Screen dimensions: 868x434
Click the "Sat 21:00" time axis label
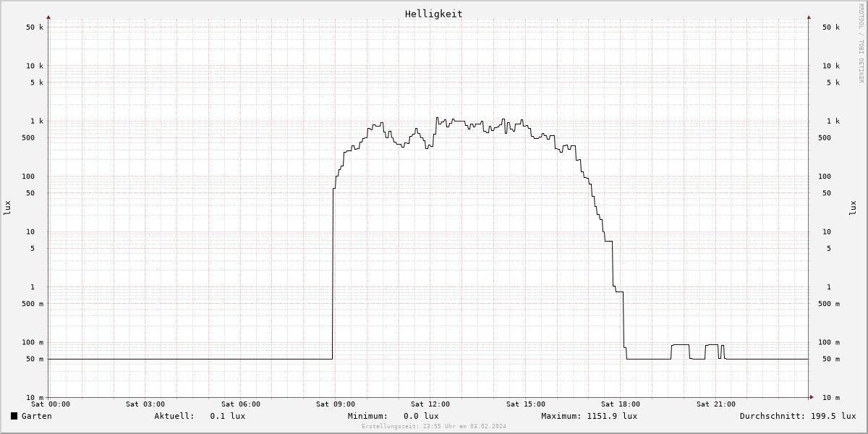click(x=716, y=404)
